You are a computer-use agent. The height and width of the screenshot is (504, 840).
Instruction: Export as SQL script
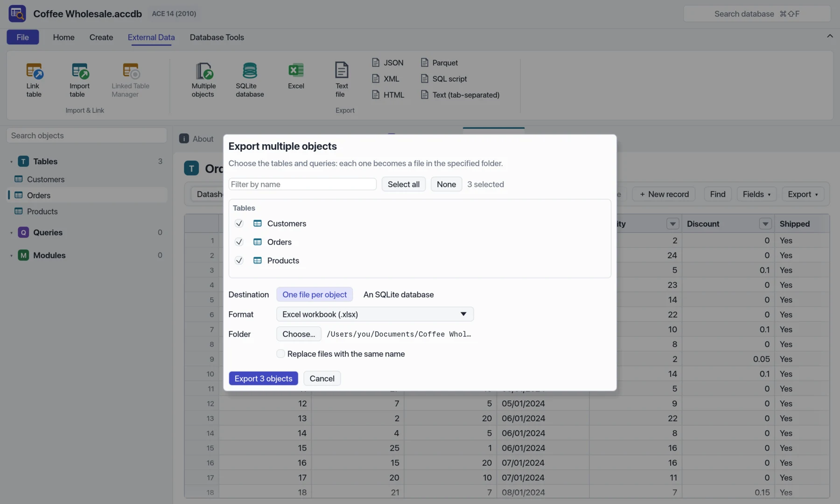(444, 79)
